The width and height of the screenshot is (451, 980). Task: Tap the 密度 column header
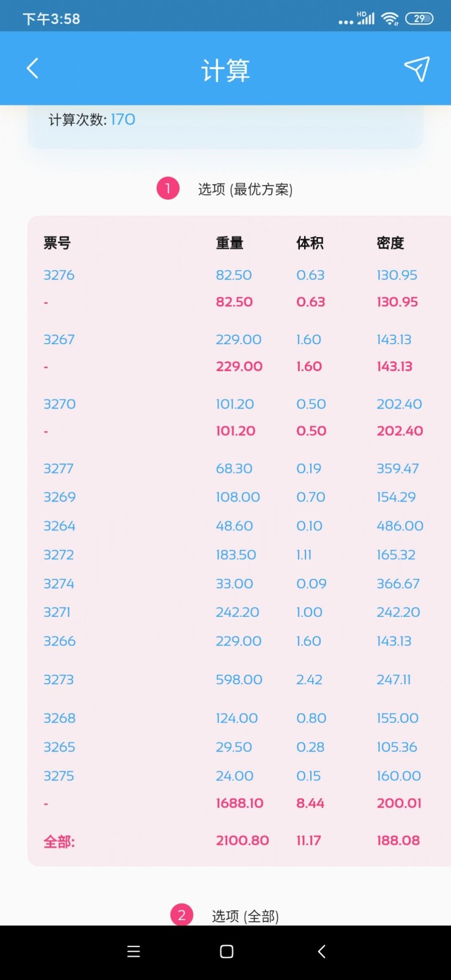click(x=390, y=243)
